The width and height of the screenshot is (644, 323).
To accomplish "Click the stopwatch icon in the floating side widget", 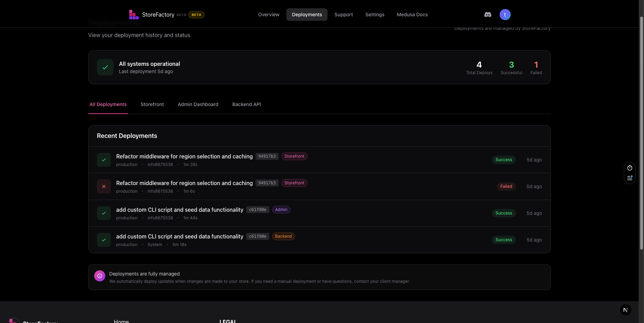I will coord(629,168).
